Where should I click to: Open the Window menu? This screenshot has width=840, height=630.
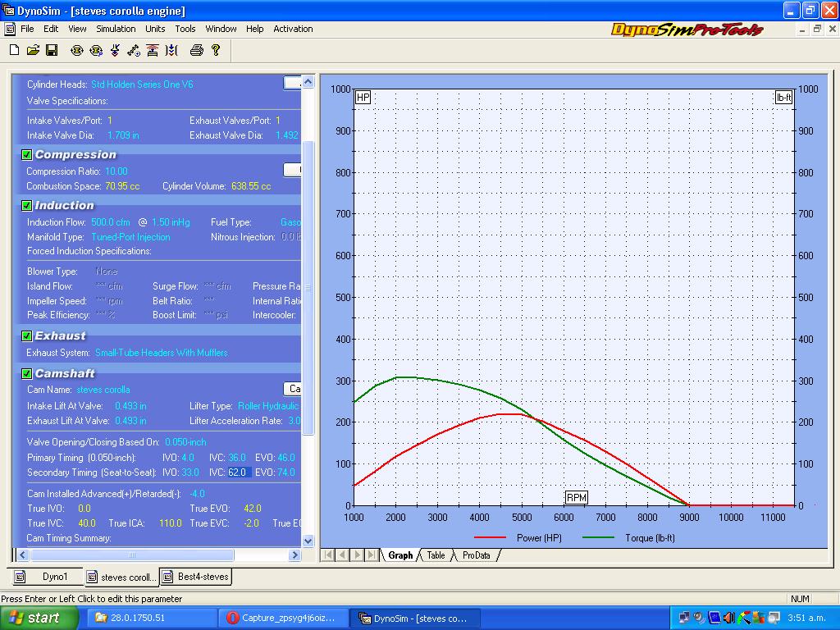pyautogui.click(x=221, y=29)
